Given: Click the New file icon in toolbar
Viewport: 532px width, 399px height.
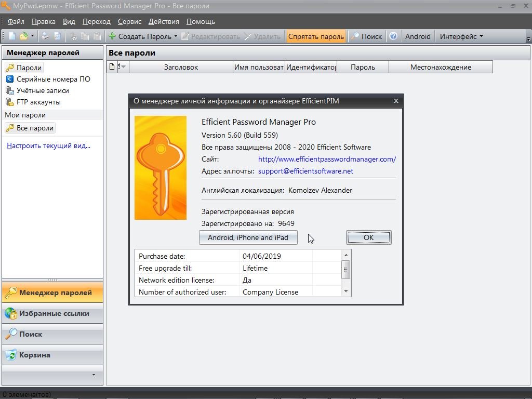Looking at the screenshot, I should pos(12,36).
